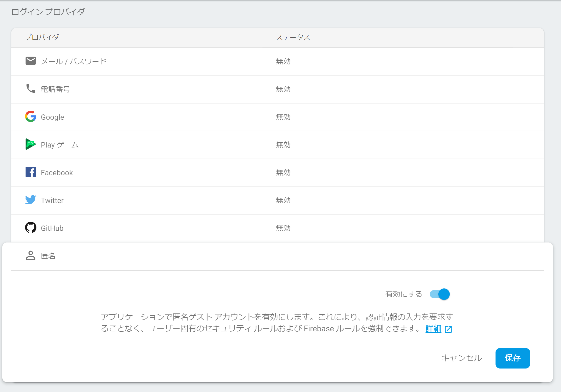Click the プロバイダ column header

(x=42, y=37)
